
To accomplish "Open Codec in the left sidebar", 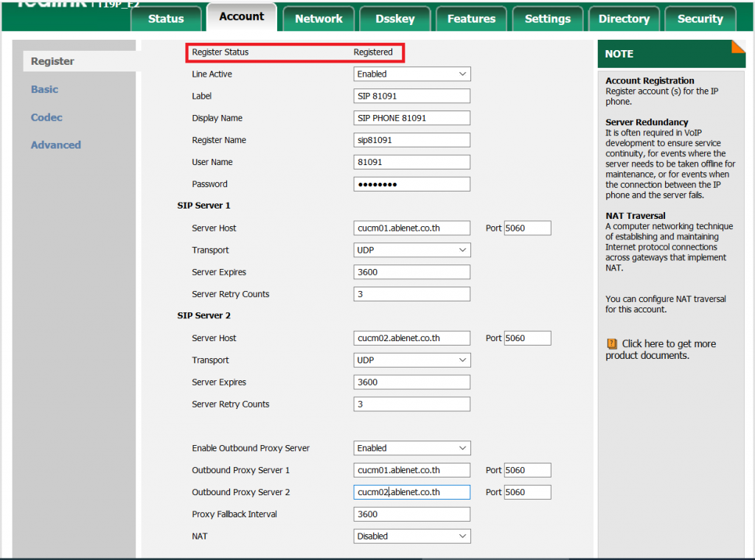I will [46, 117].
